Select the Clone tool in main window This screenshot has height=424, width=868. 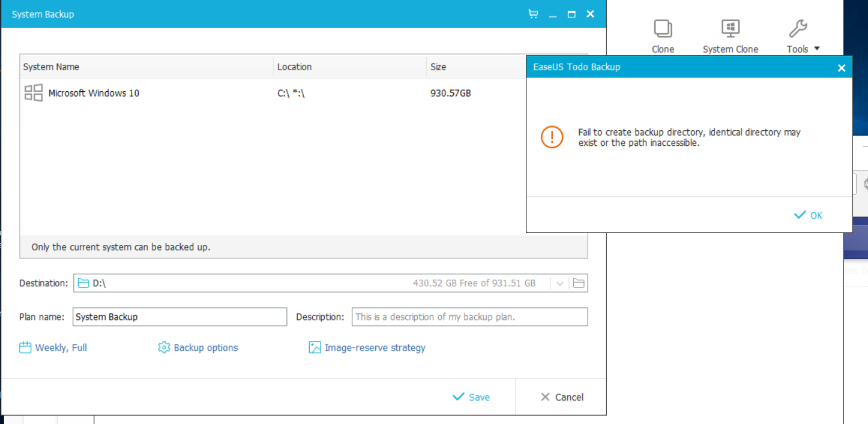pyautogui.click(x=663, y=36)
